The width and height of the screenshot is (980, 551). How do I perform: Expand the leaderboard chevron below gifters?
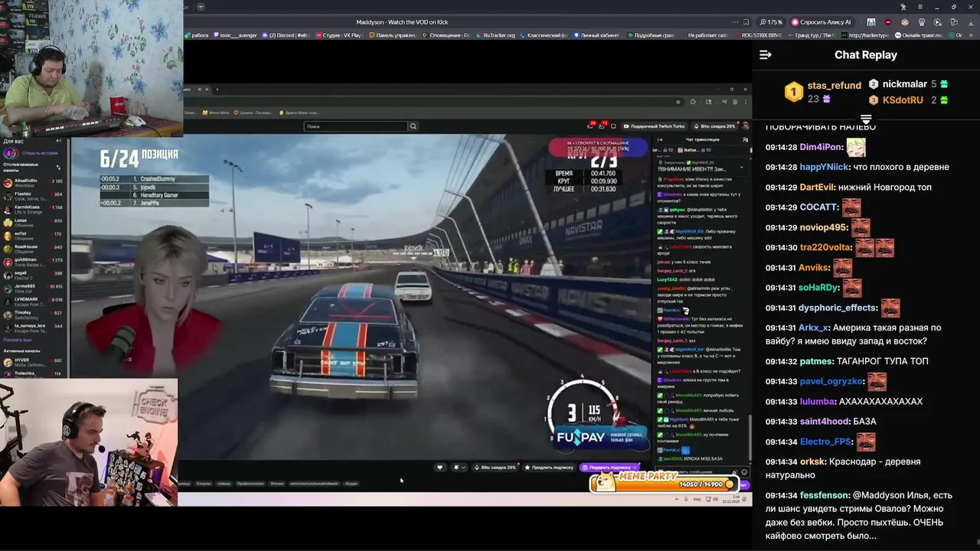click(866, 119)
